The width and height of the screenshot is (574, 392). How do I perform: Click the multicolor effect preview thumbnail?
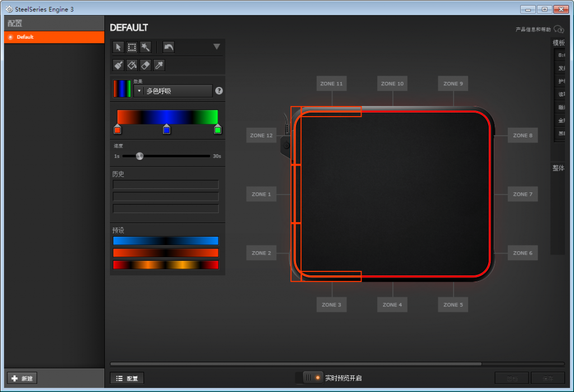pos(122,89)
